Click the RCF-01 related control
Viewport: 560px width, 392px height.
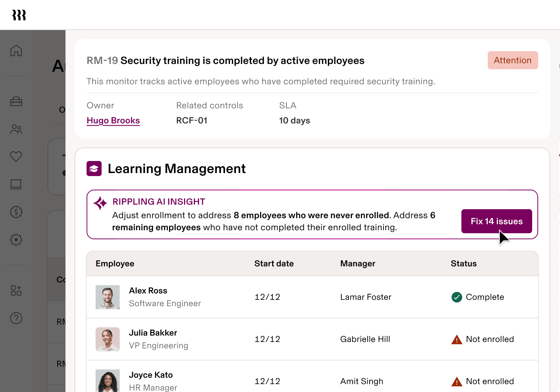pos(192,120)
